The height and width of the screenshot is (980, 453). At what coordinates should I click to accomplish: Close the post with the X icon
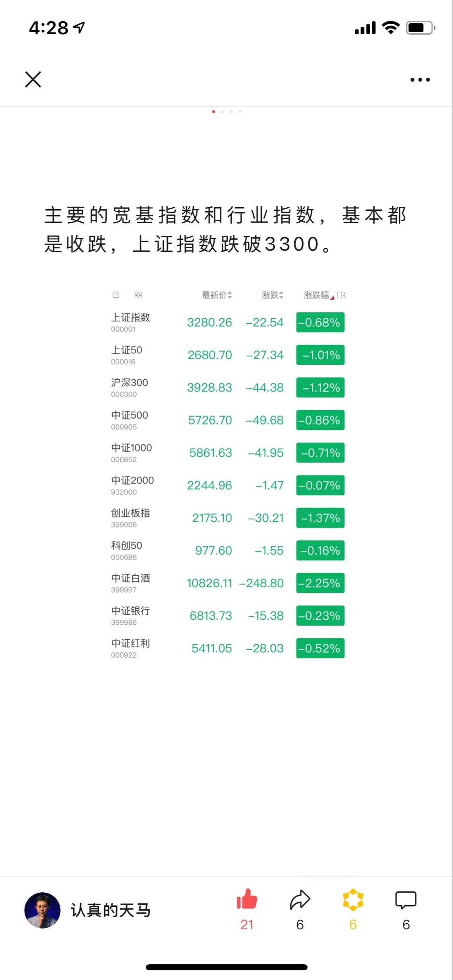(33, 79)
